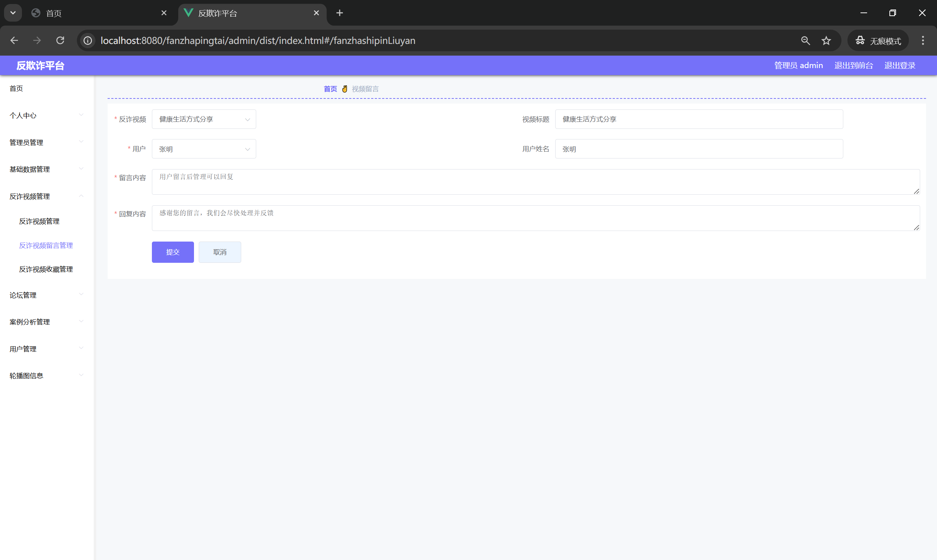The height and width of the screenshot is (560, 937).
Task: Open the 反诈视频管理 submenu item
Action: (x=47, y=221)
